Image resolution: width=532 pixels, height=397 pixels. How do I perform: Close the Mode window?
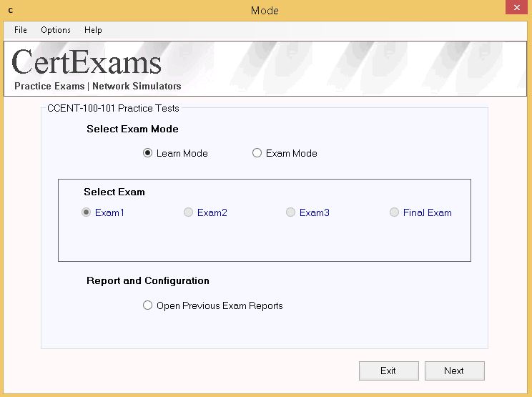(x=517, y=7)
